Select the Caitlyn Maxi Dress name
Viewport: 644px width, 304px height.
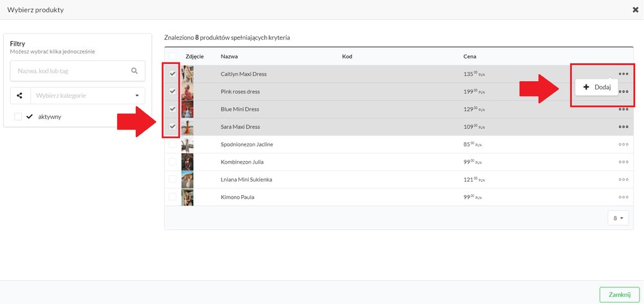[x=243, y=74]
